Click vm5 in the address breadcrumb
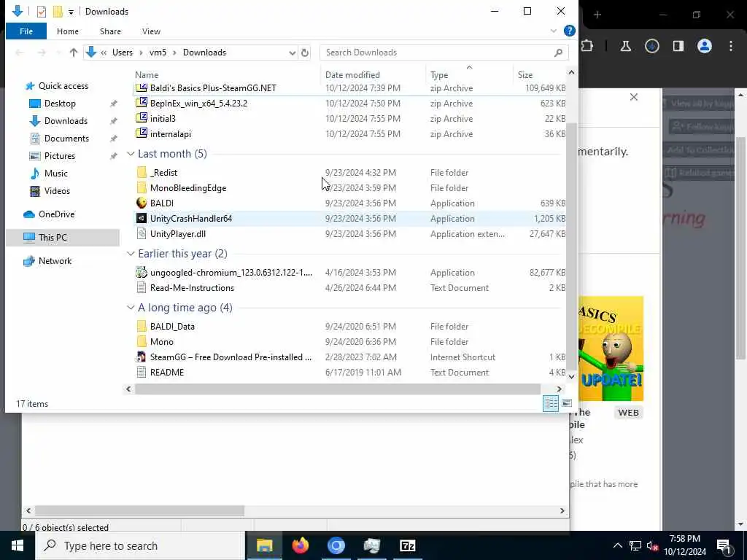 tap(158, 52)
